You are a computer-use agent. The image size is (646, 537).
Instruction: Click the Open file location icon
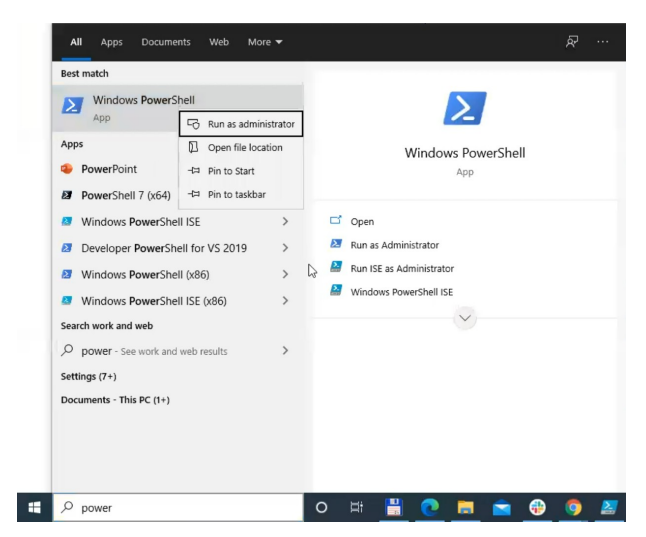193,147
